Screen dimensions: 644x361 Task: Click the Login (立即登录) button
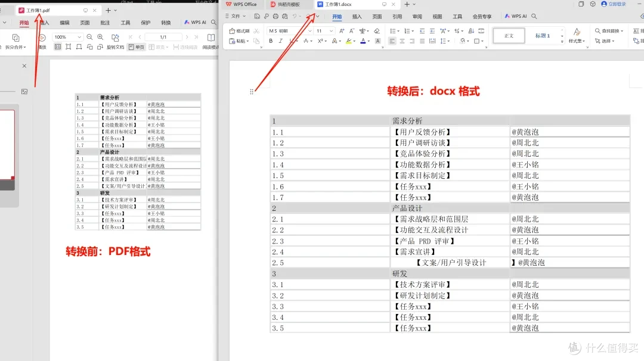pos(614,4)
